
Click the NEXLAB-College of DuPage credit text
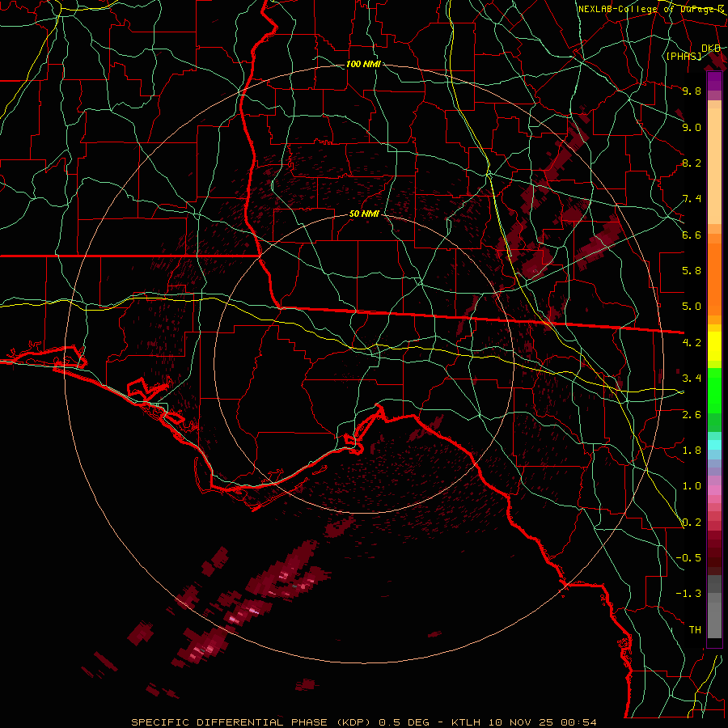tap(651, 9)
